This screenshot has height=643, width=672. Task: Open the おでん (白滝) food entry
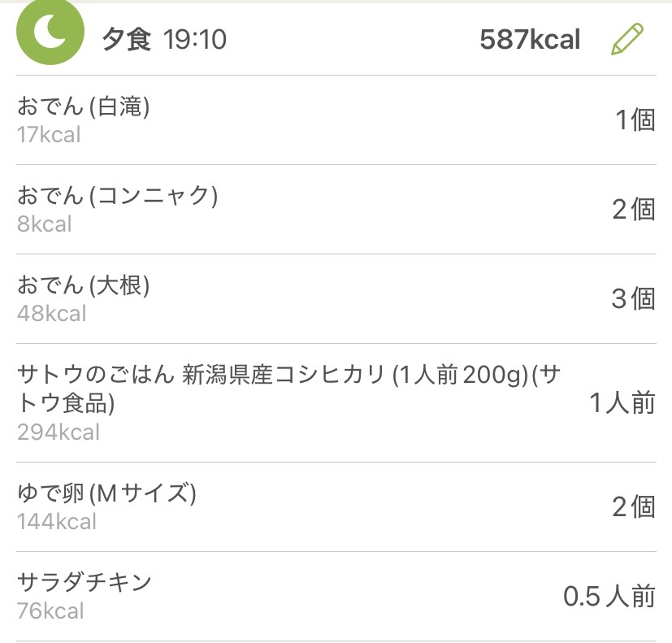[x=84, y=106]
